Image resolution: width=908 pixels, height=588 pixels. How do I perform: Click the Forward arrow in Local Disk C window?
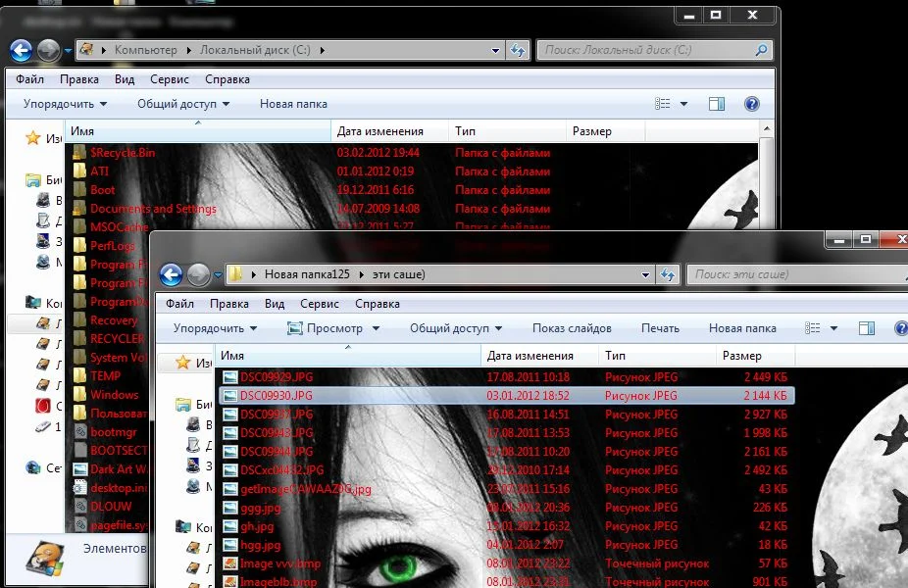tap(49, 50)
